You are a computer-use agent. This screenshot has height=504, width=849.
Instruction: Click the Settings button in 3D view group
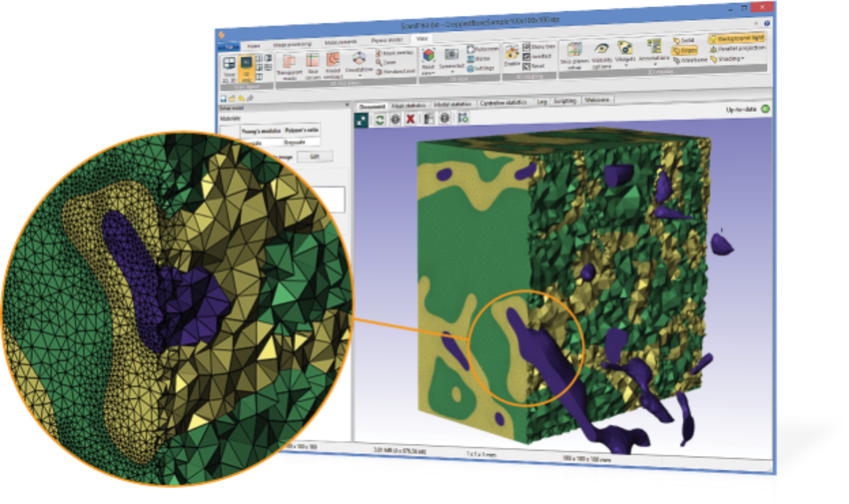481,68
